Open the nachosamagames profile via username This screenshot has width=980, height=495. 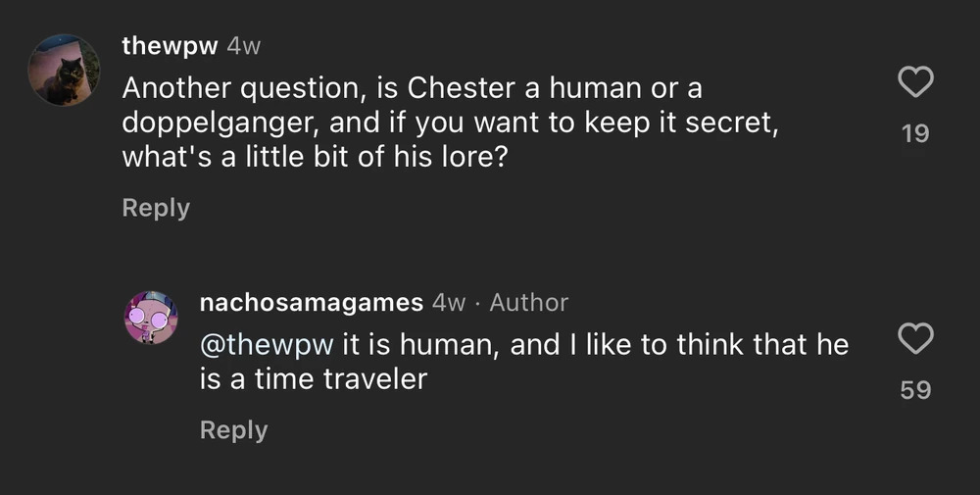311,303
